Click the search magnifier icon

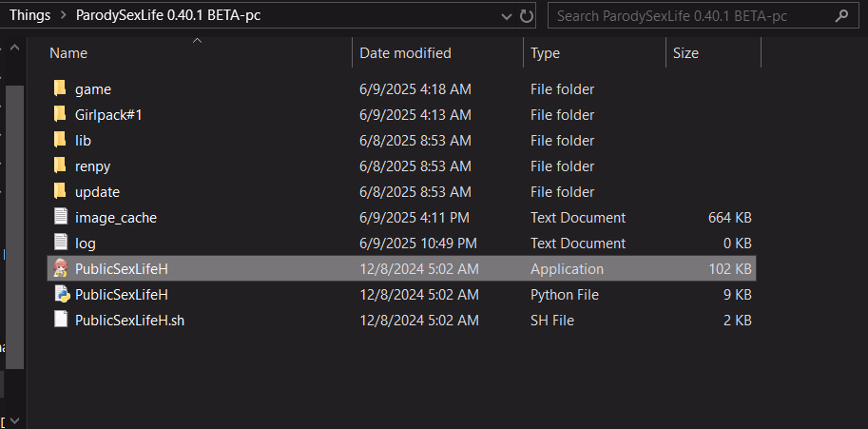click(840, 15)
